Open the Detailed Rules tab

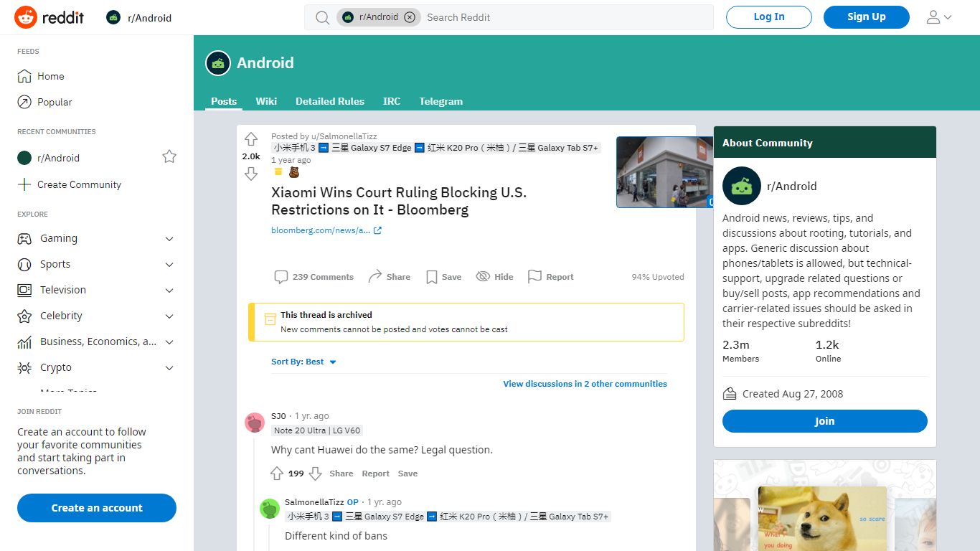point(330,101)
